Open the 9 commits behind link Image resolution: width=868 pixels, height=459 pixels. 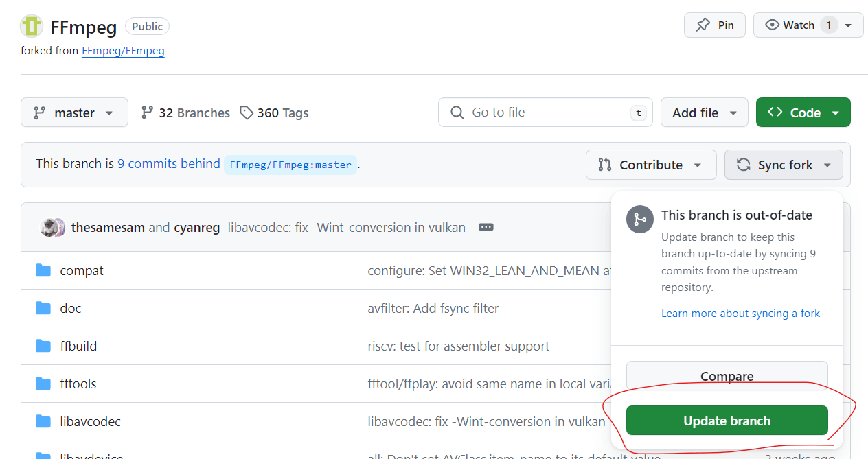click(169, 164)
